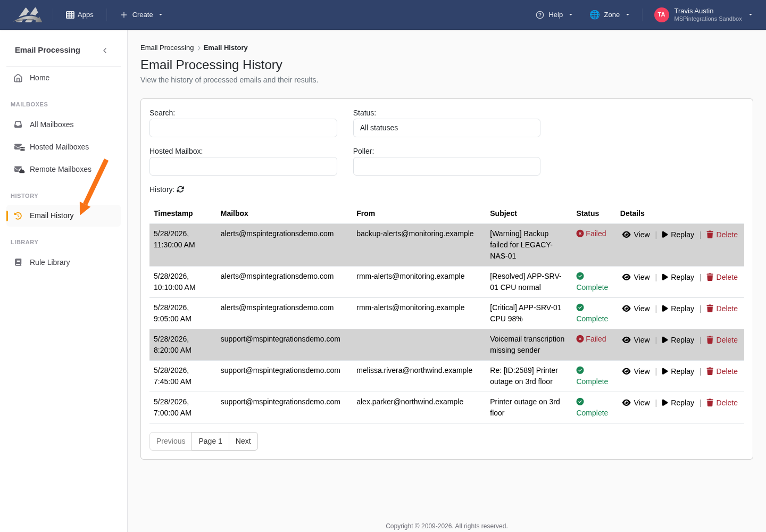The image size is (766, 532).
Task: Click sender melissa.rivera@northwind.example
Action: [x=414, y=370]
